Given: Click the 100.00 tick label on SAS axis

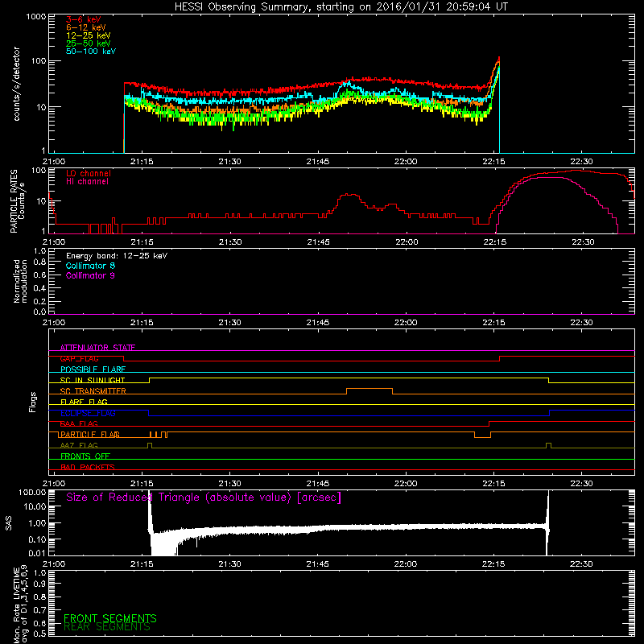Looking at the screenshot, I should tap(32, 493).
